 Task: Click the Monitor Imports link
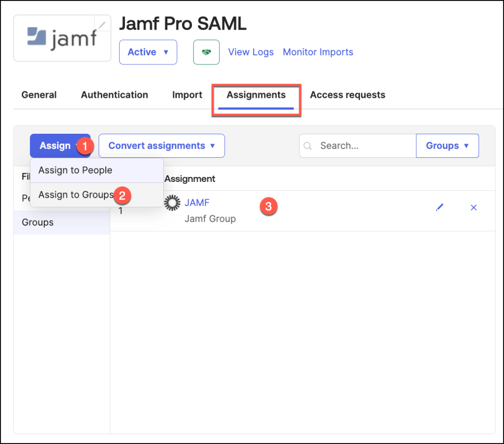tap(318, 52)
